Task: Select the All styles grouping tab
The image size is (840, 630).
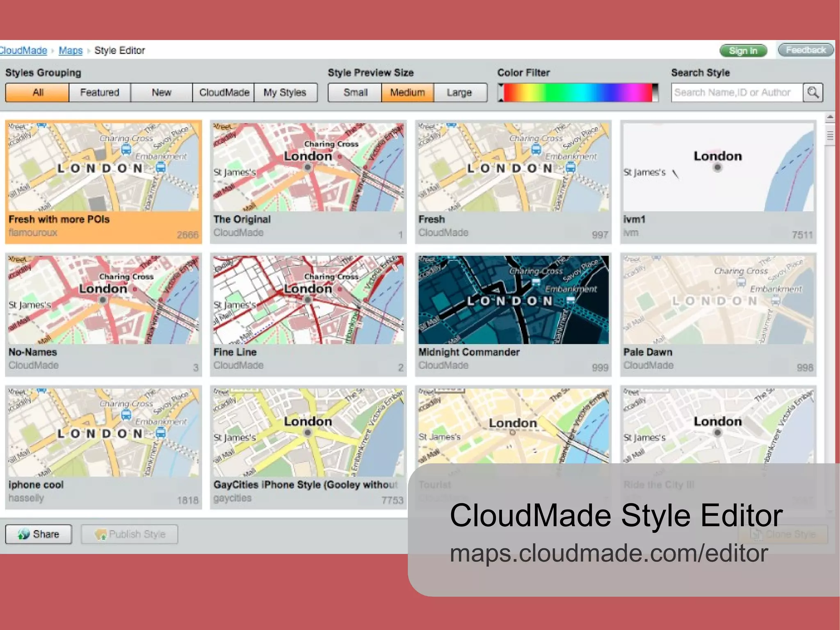Action: [37, 92]
